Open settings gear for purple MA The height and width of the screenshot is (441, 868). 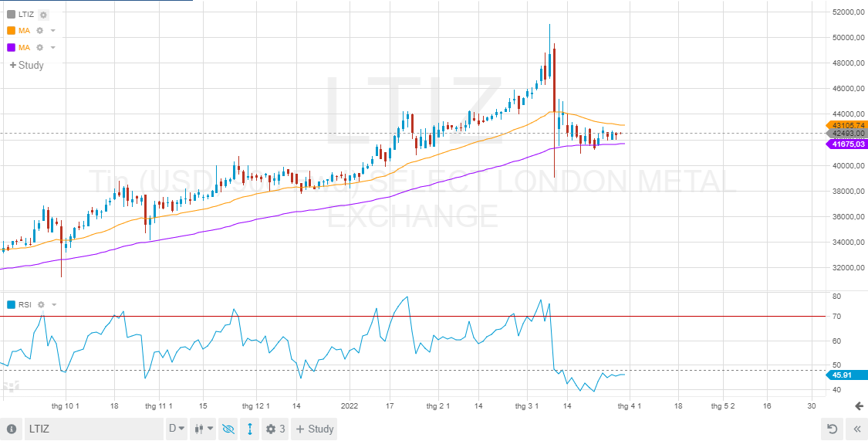(40, 48)
